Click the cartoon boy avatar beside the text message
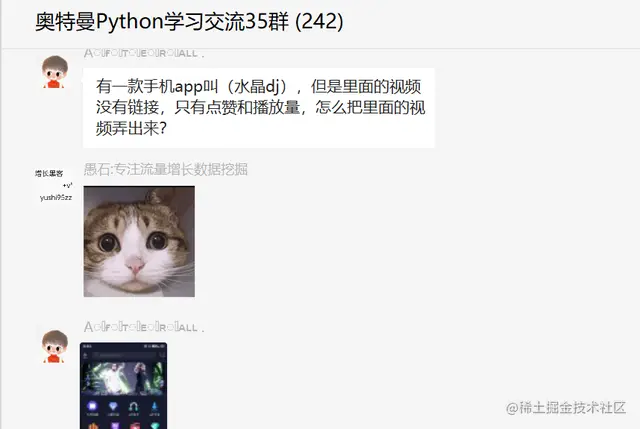The image size is (640, 429). tap(55, 72)
